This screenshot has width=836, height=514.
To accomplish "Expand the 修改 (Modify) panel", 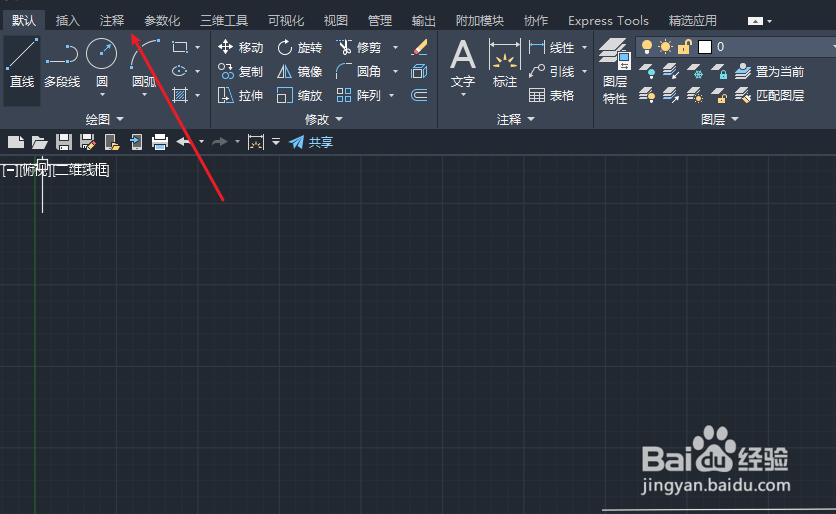I will pos(324,119).
